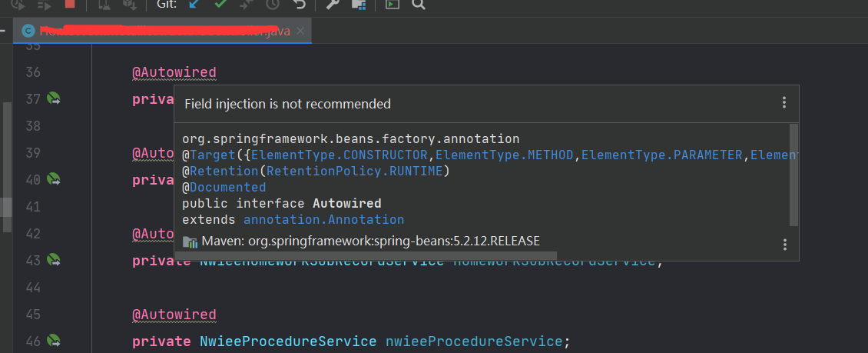Click @Autowired annotation on line 36
The width and height of the screenshot is (868, 353).
174,72
